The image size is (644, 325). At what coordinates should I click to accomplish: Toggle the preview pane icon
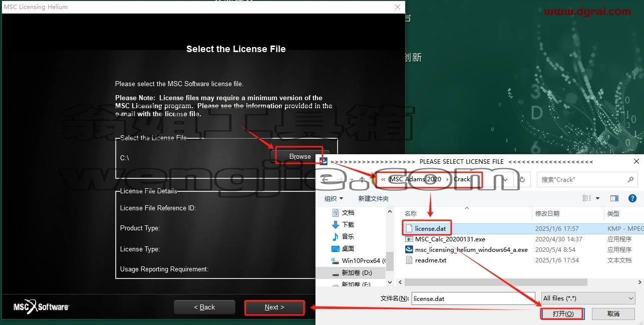[x=614, y=198]
